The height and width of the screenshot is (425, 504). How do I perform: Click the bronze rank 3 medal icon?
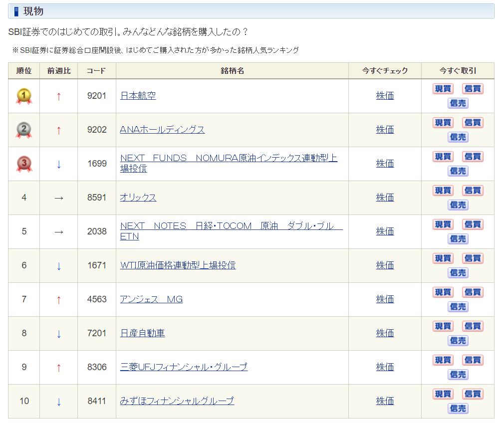coord(24,164)
